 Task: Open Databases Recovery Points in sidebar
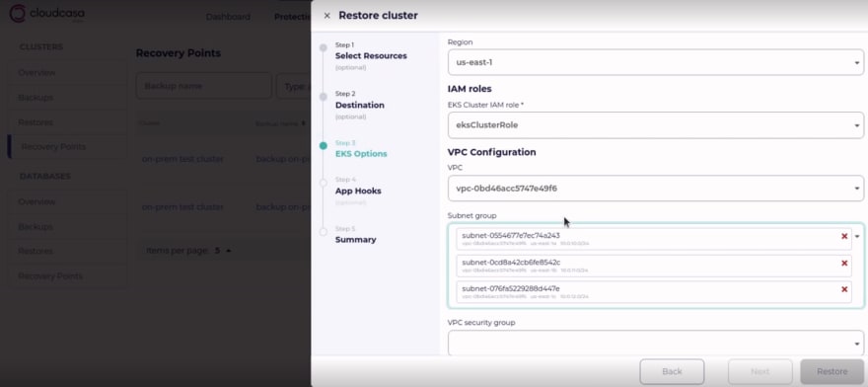tap(66, 276)
